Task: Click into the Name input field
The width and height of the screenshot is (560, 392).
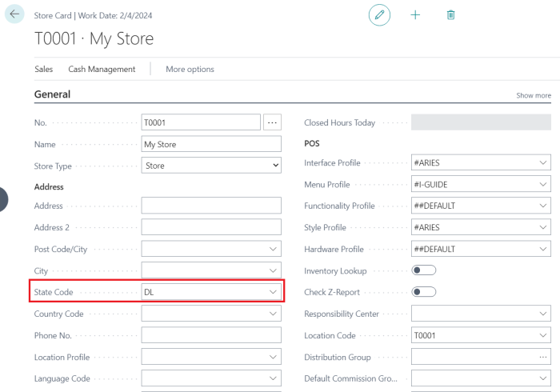Action: pyautogui.click(x=211, y=145)
